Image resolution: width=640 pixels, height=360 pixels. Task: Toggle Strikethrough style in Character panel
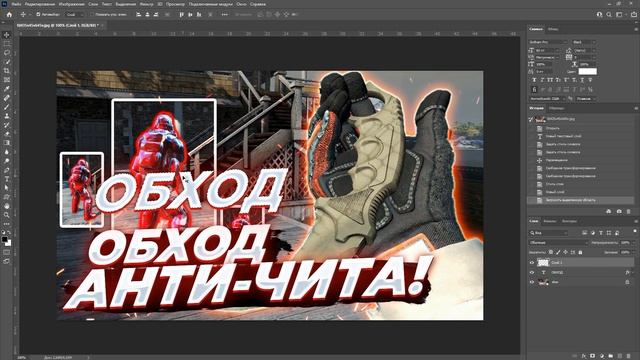(590, 80)
